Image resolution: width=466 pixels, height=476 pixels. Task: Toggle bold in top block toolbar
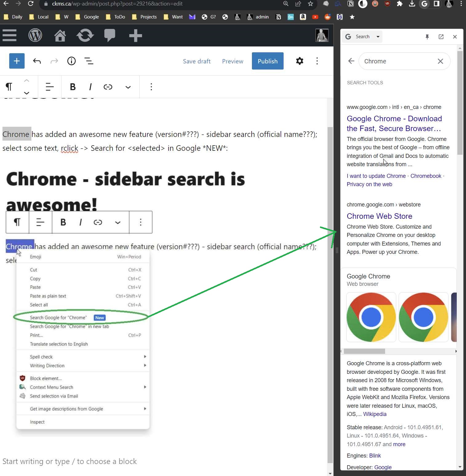point(73,87)
